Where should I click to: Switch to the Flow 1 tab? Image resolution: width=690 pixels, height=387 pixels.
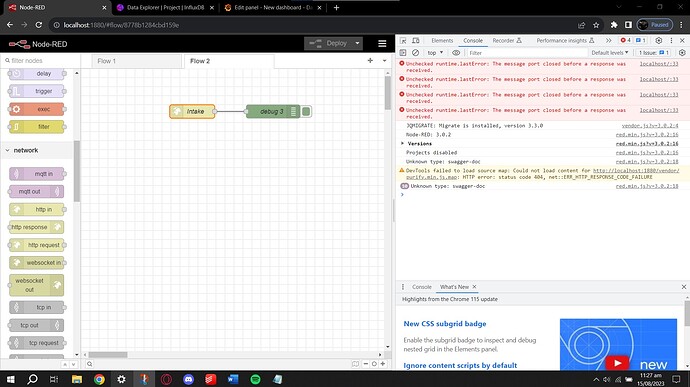[x=137, y=61]
